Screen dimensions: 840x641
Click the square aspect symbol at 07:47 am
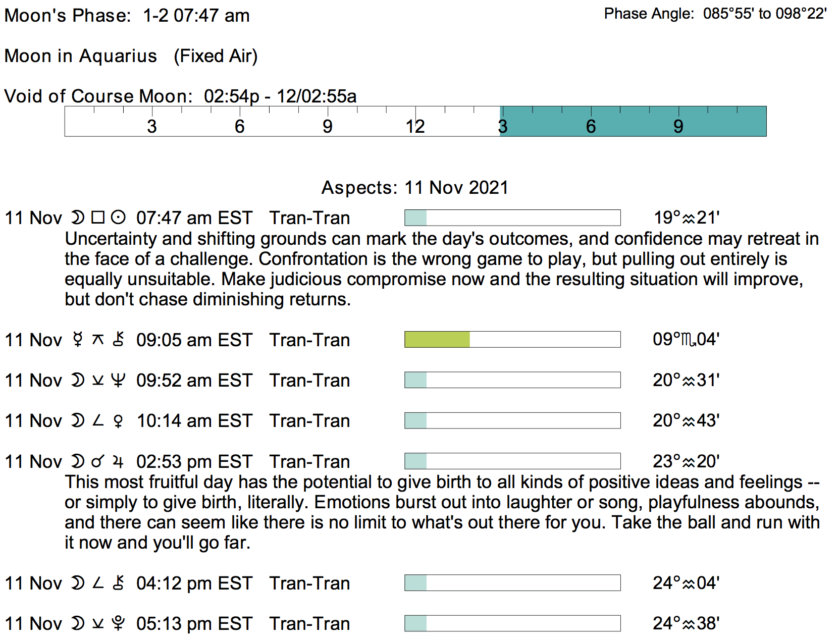(x=98, y=218)
